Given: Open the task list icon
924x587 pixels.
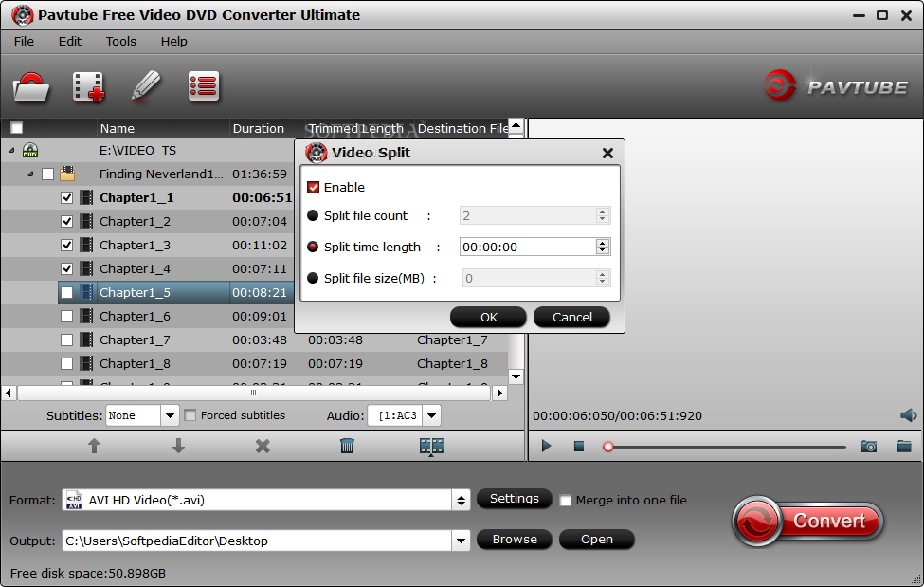Looking at the screenshot, I should coord(204,86).
